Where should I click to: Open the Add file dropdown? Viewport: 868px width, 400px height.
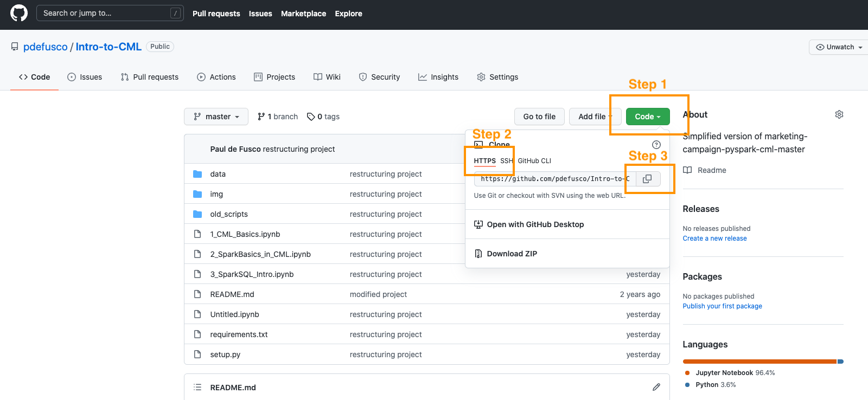[x=596, y=117]
